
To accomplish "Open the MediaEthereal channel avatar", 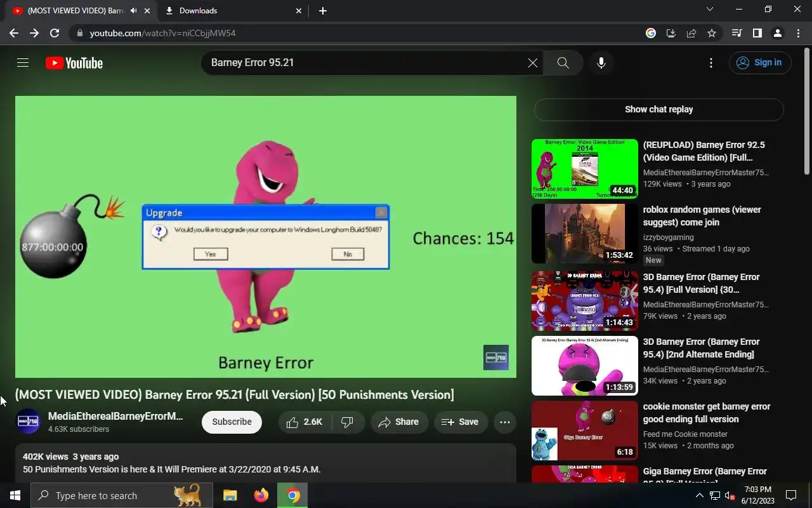I will click(x=28, y=422).
